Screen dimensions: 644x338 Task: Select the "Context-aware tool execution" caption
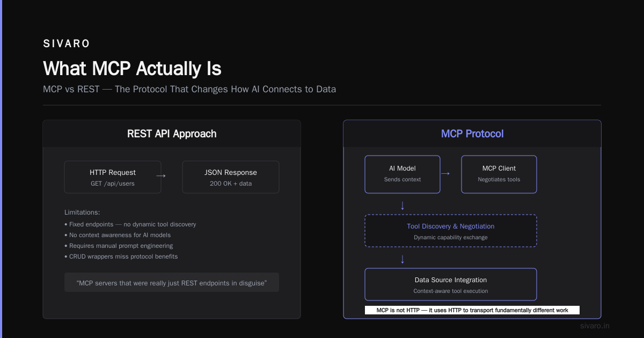[451, 291]
